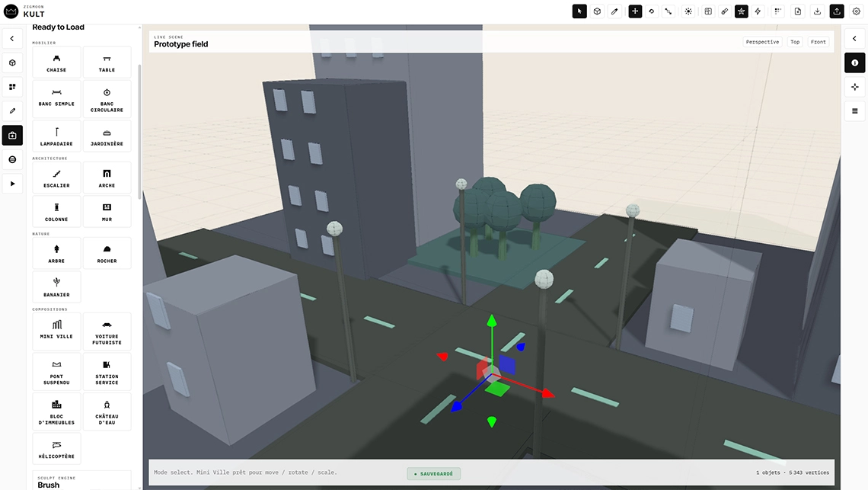The height and width of the screenshot is (490, 868).
Task: Open the info panel on right sidebar
Action: coord(855,62)
